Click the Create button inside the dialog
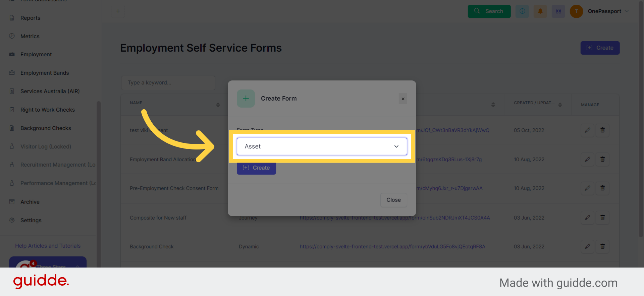This screenshot has height=296, width=644. click(256, 168)
